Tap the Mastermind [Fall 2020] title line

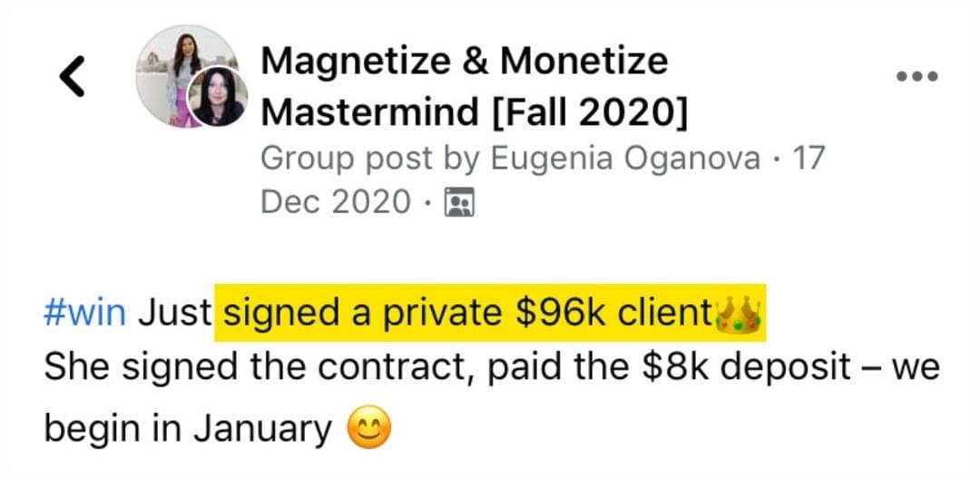pyautogui.click(x=475, y=112)
